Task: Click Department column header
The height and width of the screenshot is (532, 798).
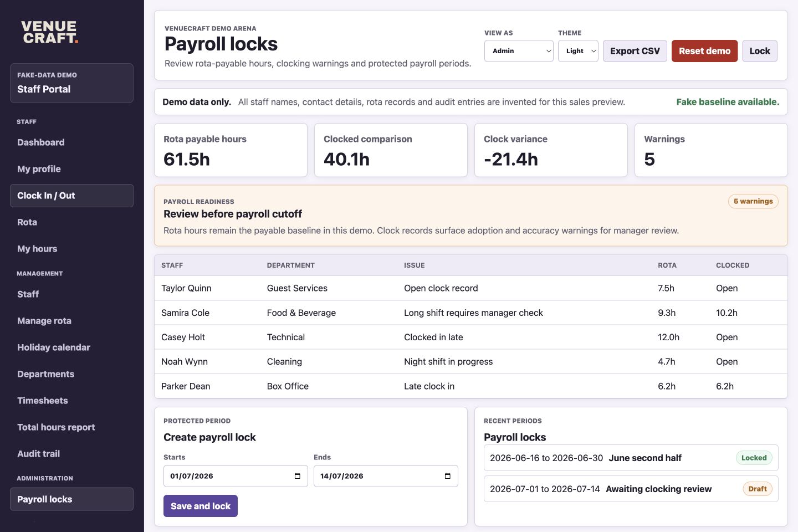Action: pyautogui.click(x=291, y=265)
